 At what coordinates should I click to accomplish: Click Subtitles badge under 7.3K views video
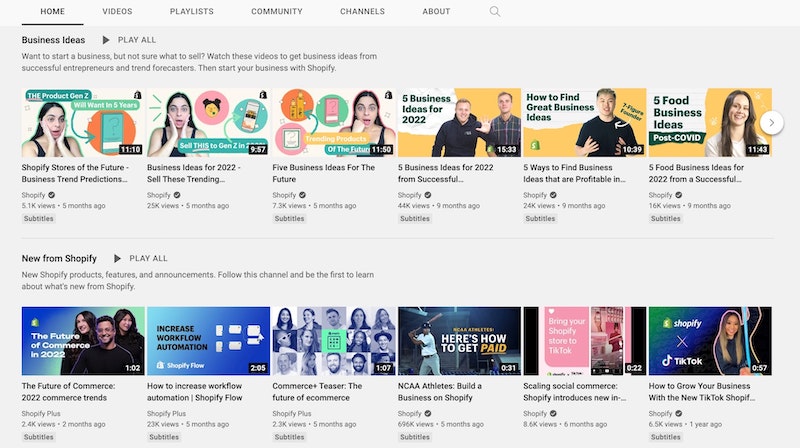click(289, 218)
